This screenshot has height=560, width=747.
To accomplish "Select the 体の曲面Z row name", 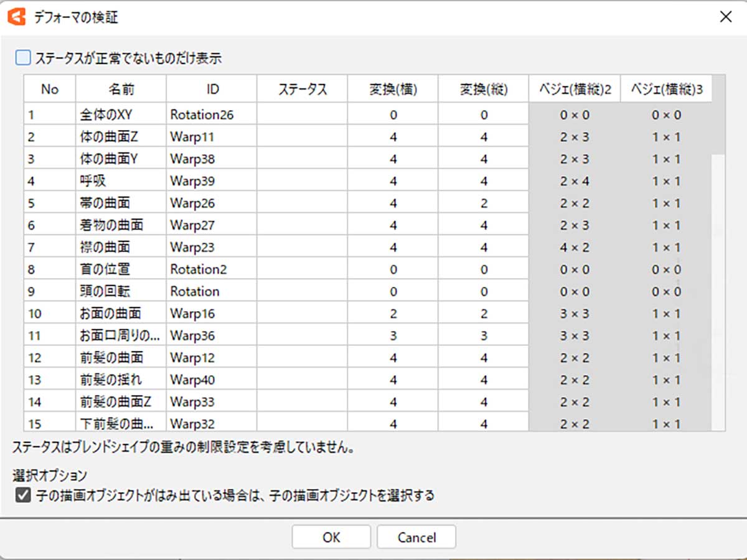I will 121,137.
